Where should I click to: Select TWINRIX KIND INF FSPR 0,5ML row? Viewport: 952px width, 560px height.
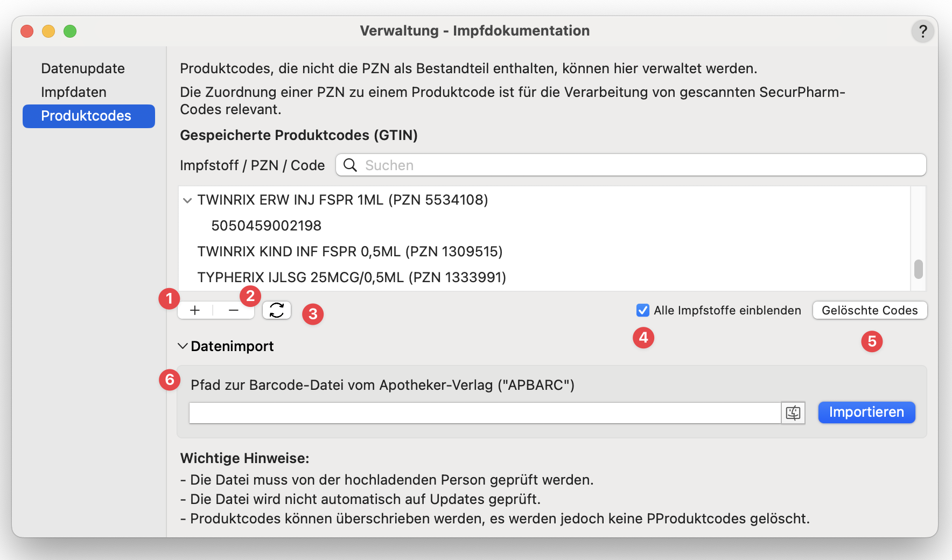point(350,251)
